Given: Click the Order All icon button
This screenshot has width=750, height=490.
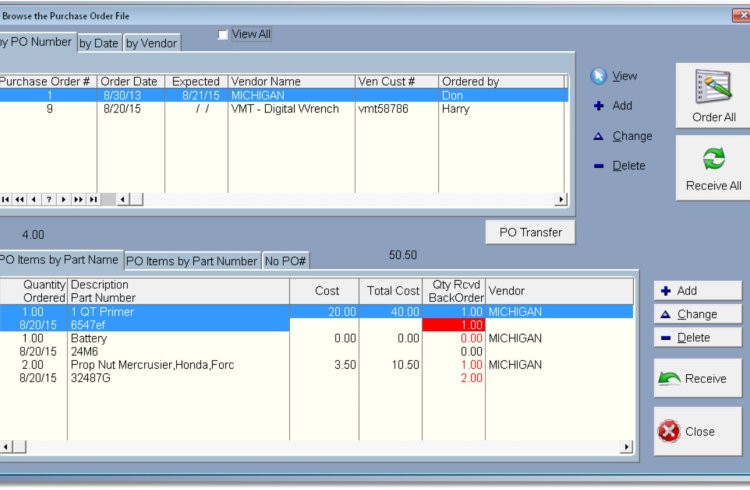Looking at the screenshot, I should [713, 96].
